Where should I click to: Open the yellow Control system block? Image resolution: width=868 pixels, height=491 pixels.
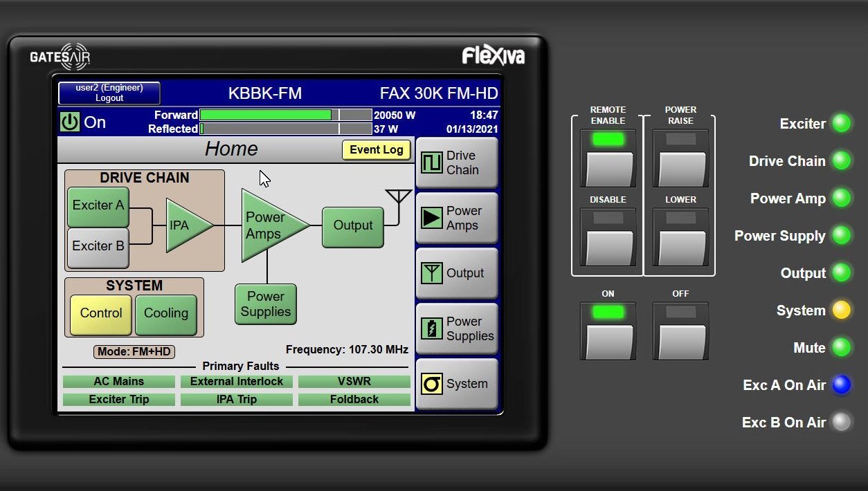pos(101,314)
